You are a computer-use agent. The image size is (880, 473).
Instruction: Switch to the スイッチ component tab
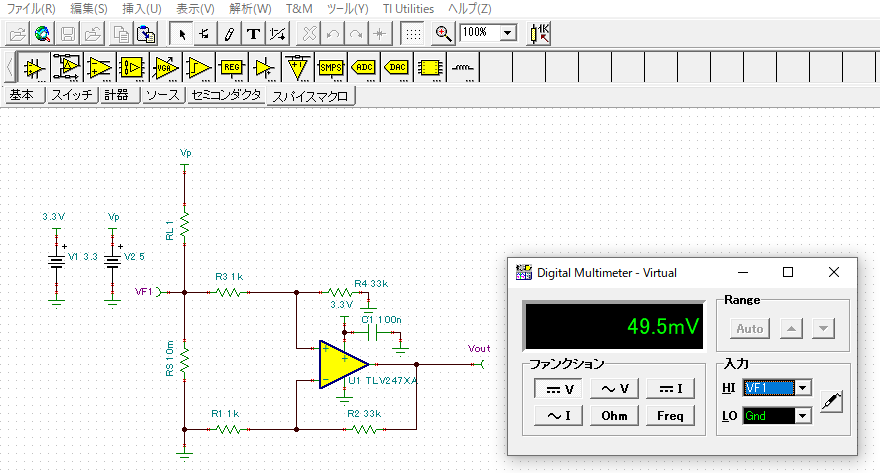(72, 95)
